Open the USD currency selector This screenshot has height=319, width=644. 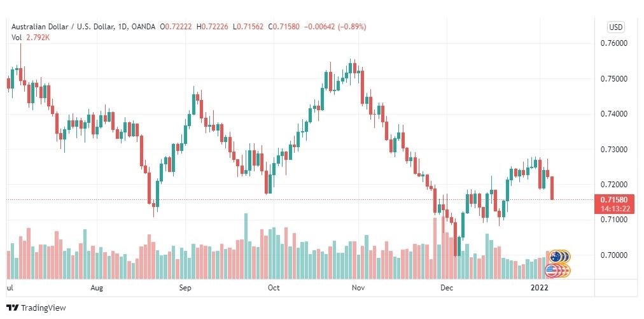(x=615, y=27)
